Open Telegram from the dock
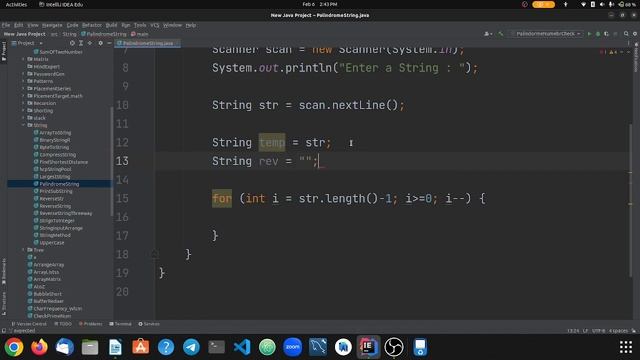Screen dimensions: 640x360 [x=191, y=347]
